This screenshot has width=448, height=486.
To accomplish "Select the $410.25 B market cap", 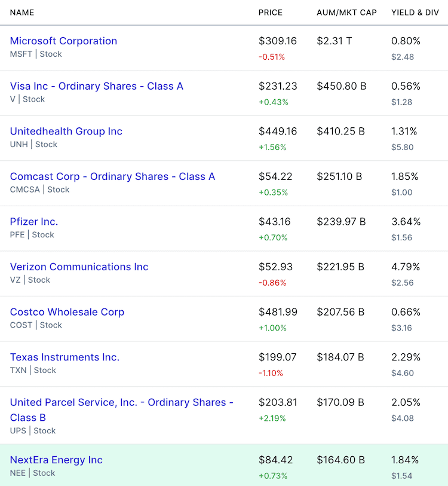I will [340, 132].
